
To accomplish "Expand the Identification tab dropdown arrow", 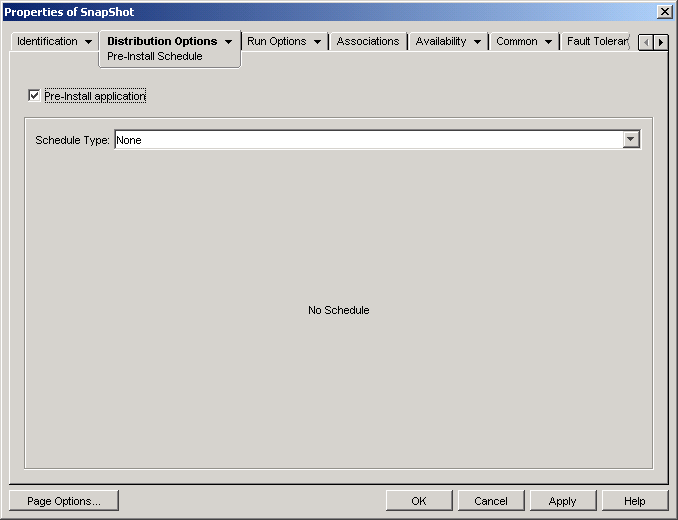I will [89, 42].
